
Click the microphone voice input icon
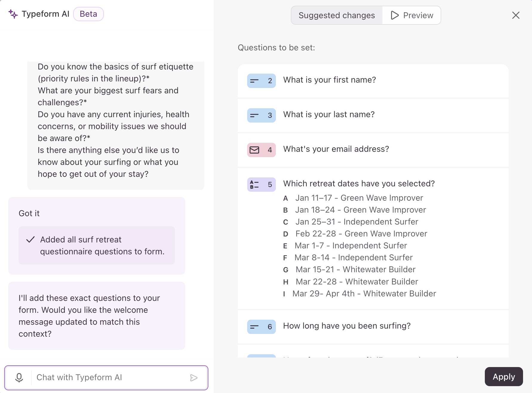pos(19,377)
